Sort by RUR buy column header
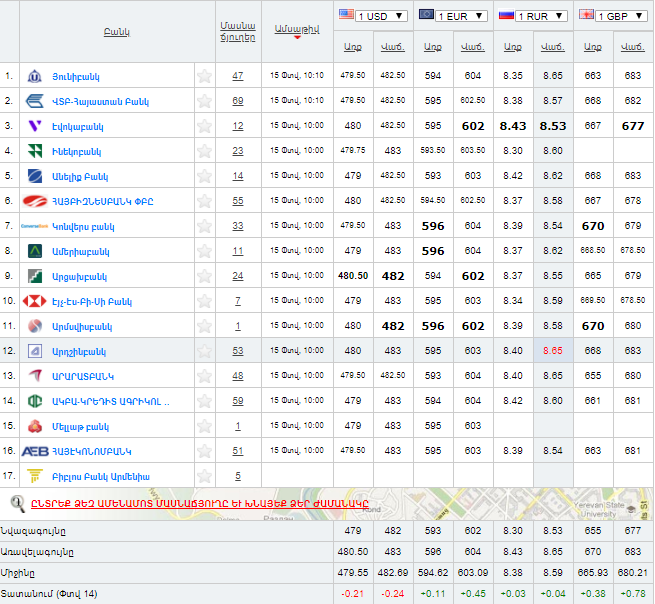 tap(513, 47)
